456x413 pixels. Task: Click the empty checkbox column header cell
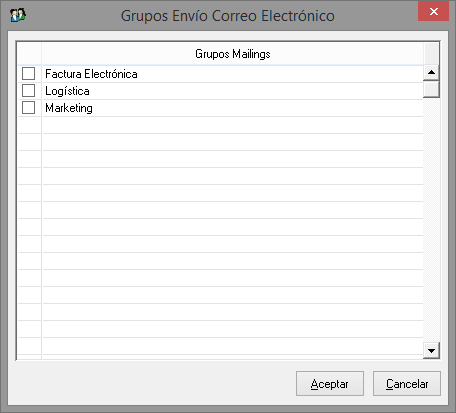click(x=29, y=54)
